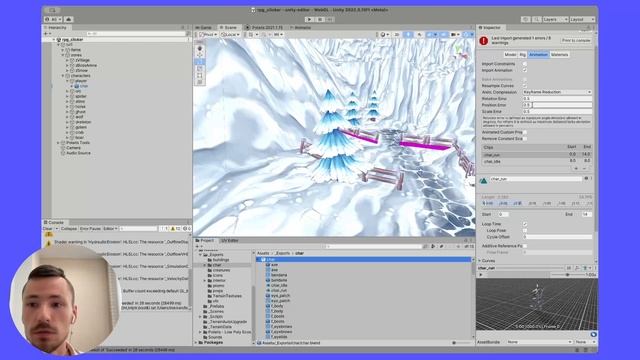Switch to the Rig tab in the Inspector
640x360 pixels.
(x=523, y=55)
